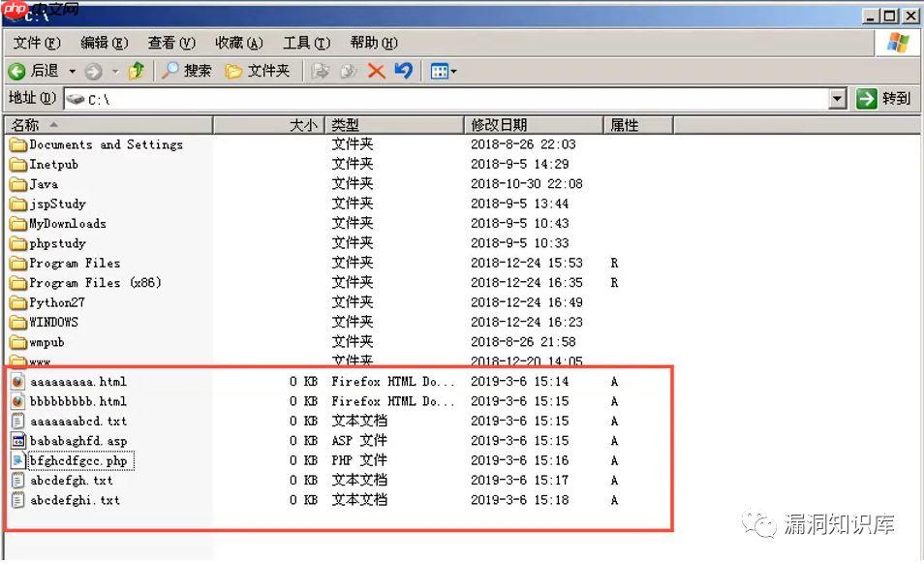
Task: Select the Program Files folder icon
Action: tap(18, 263)
